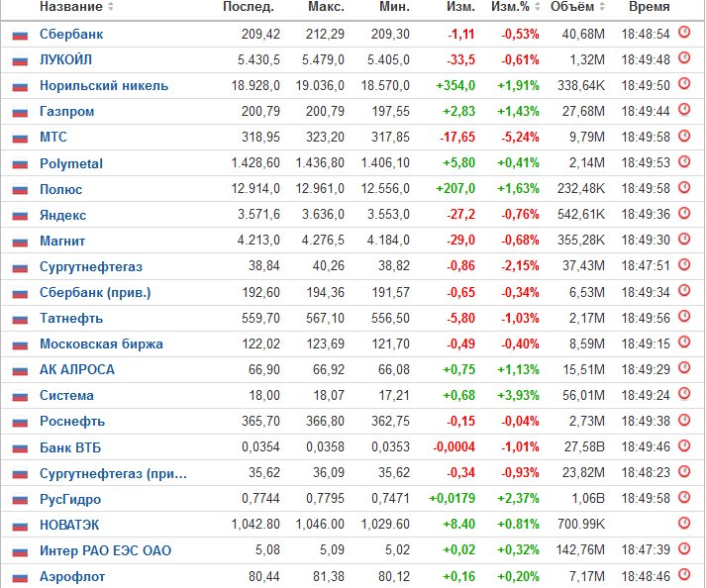Click the clock icon in Банк ВТБ row

(x=684, y=445)
